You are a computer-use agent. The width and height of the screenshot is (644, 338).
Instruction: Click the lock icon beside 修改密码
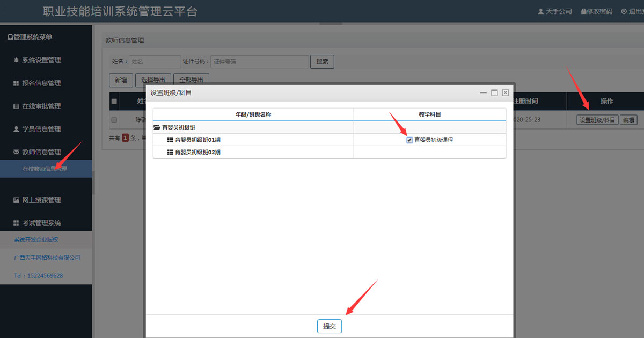[x=583, y=11]
